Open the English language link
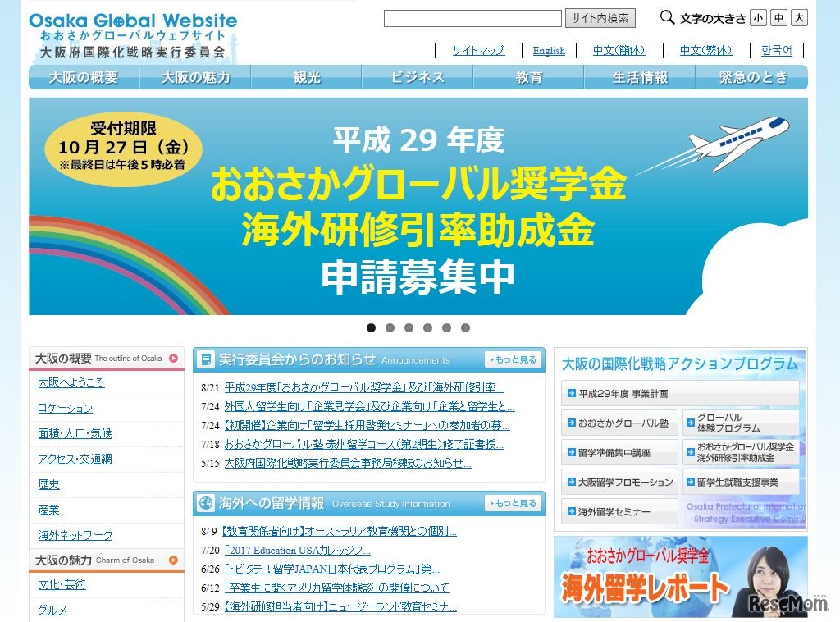This screenshot has width=840, height=622. coord(548,50)
